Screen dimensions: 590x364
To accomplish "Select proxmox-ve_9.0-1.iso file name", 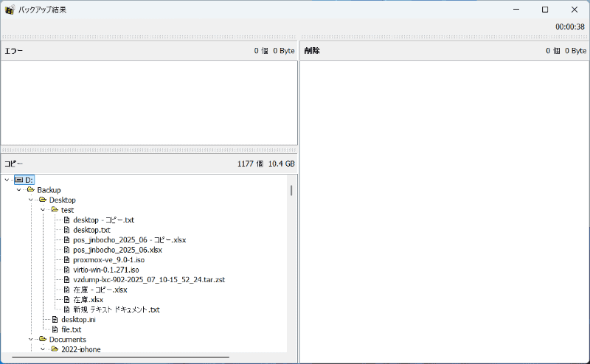I will point(108,259).
